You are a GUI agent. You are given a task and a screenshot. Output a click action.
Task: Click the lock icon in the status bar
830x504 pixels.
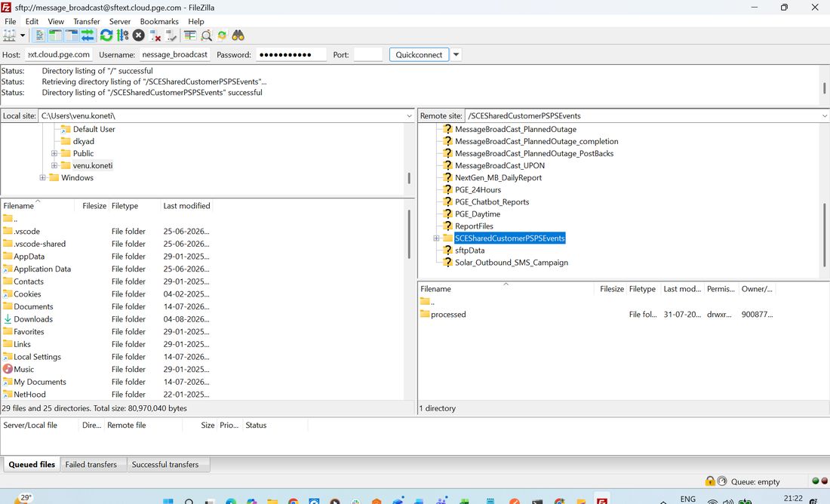[x=710, y=481]
